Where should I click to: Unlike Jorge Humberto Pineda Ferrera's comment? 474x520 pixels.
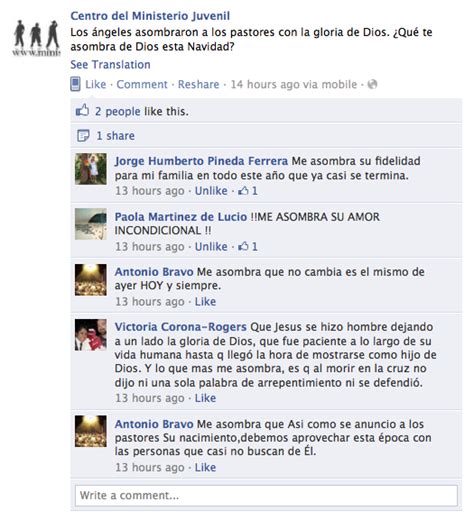[x=211, y=191]
